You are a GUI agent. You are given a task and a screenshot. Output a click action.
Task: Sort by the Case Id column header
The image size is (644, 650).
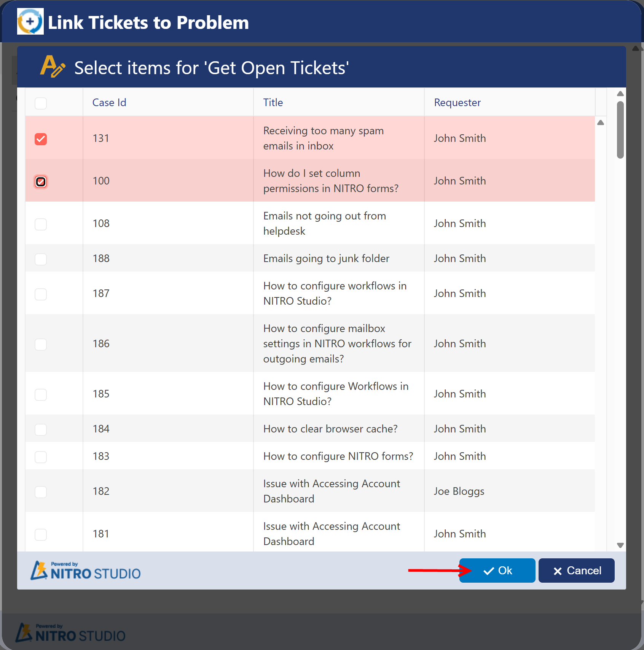[x=109, y=103]
